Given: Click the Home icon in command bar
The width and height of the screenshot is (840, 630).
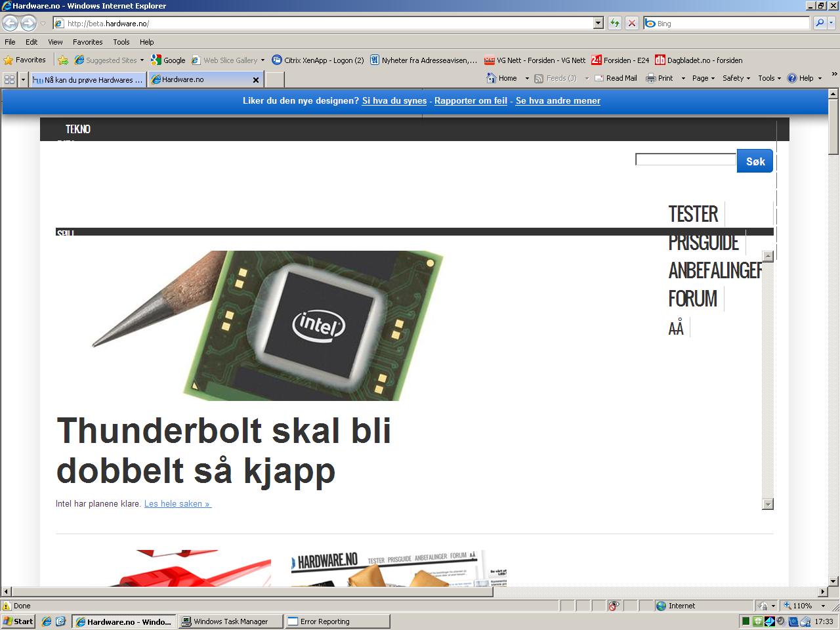Looking at the screenshot, I should tap(492, 78).
